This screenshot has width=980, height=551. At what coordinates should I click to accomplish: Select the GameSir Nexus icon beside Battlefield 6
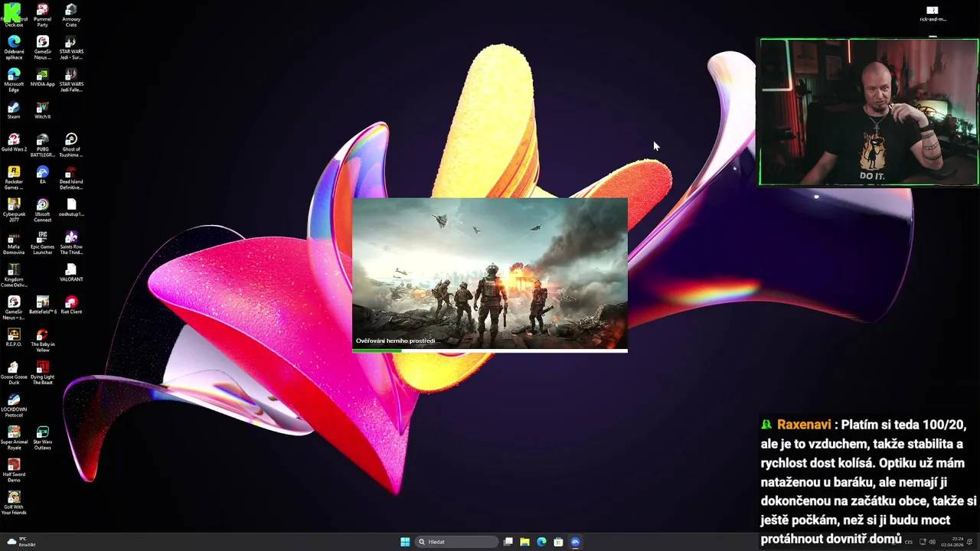14,308
